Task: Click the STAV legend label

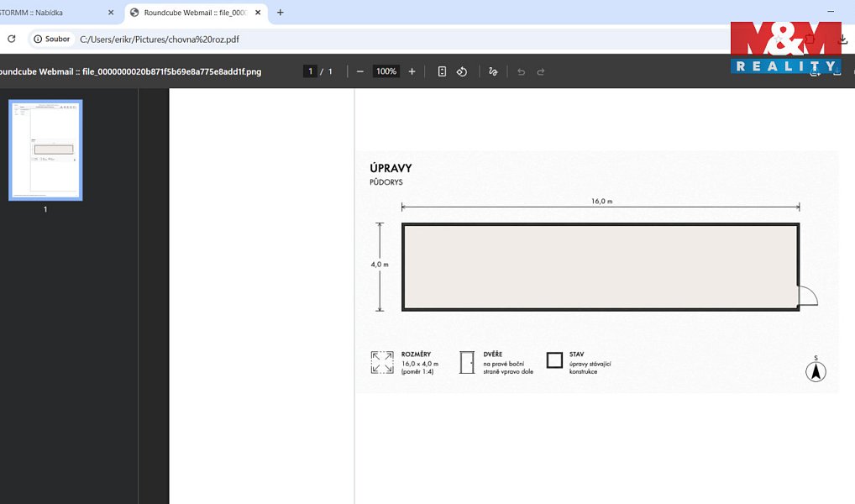Action: click(x=576, y=354)
